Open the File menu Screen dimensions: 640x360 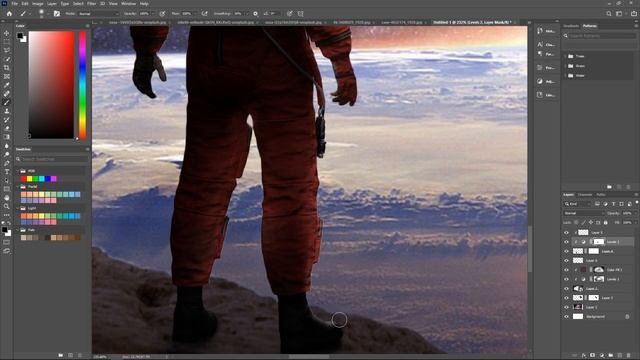[15, 3]
